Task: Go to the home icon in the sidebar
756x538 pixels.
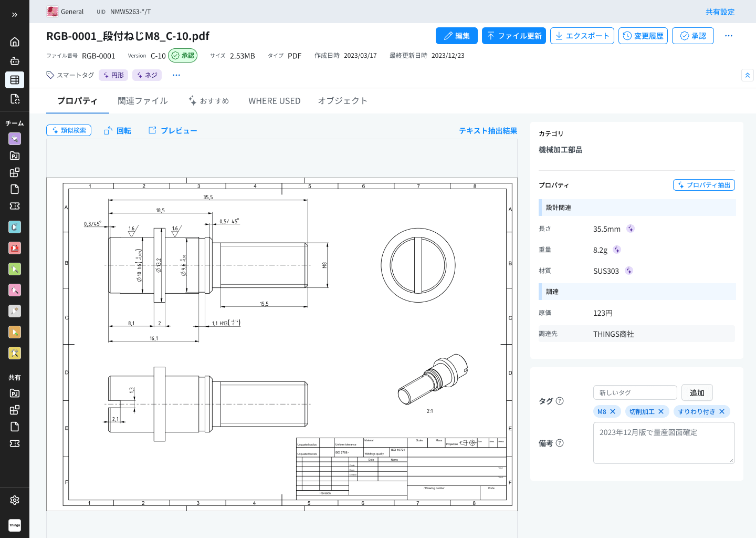Action: pyautogui.click(x=15, y=42)
